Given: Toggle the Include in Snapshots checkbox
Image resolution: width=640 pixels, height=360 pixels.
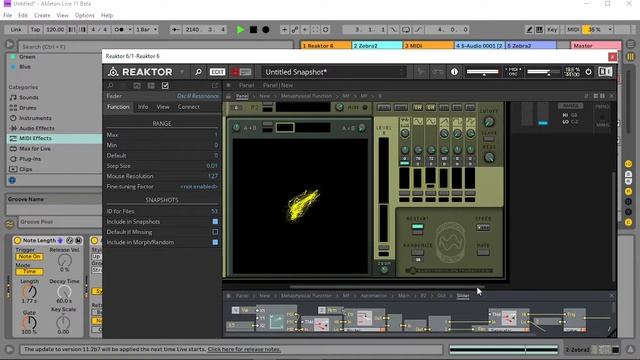Looking at the screenshot, I should click(215, 222).
